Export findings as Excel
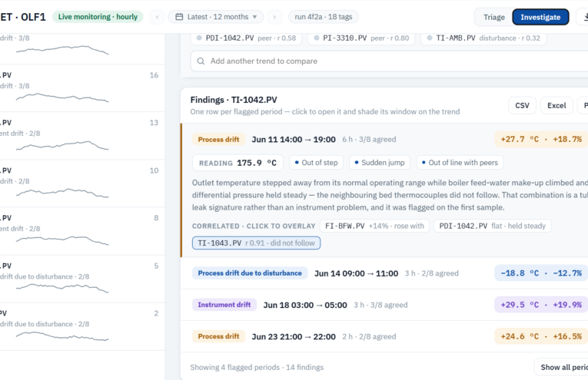The height and width of the screenshot is (380, 588). (556, 106)
